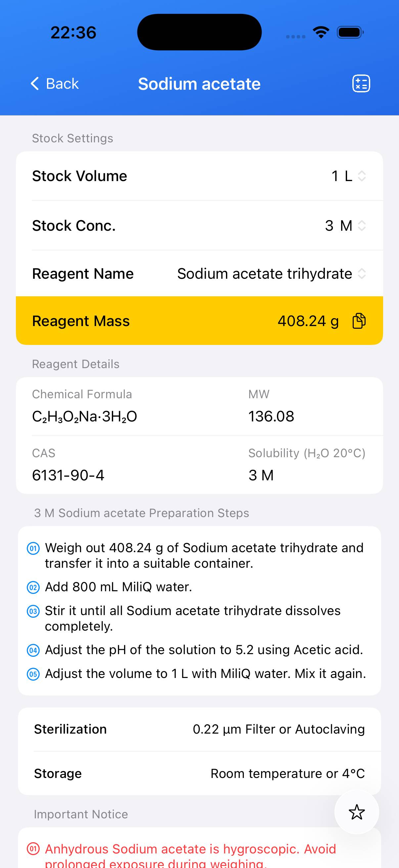Edit the stock volume value 1
The height and width of the screenshot is (868, 399).
pos(335,176)
